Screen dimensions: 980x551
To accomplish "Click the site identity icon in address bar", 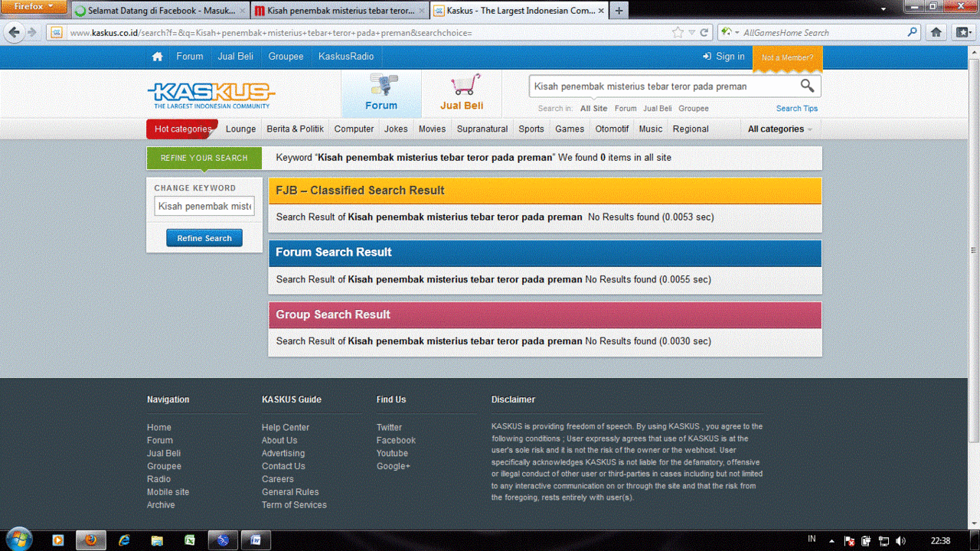I will [55, 32].
